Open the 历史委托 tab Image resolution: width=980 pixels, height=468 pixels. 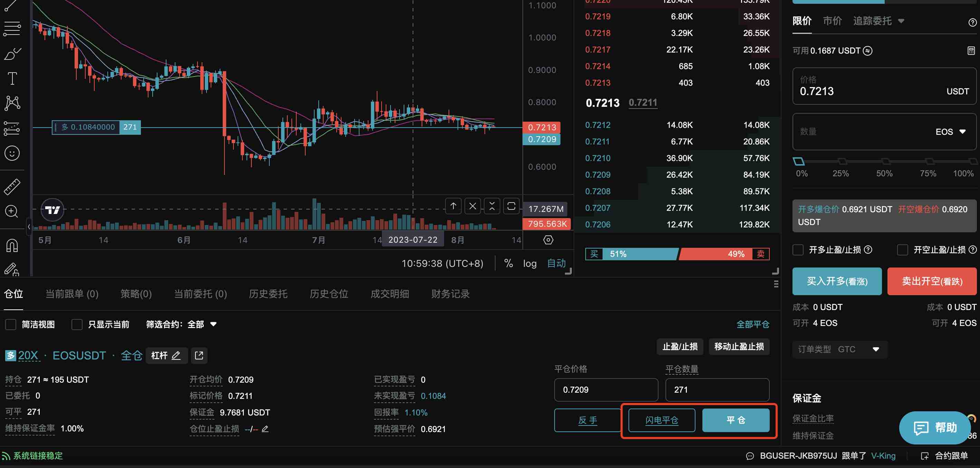pyautogui.click(x=268, y=294)
